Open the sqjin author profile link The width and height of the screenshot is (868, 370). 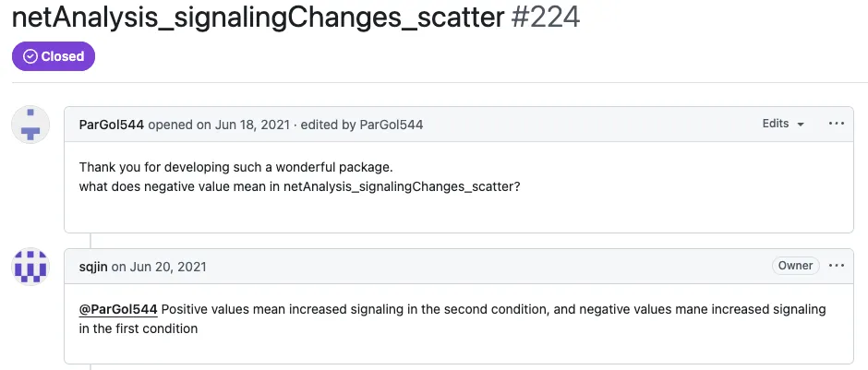(93, 267)
